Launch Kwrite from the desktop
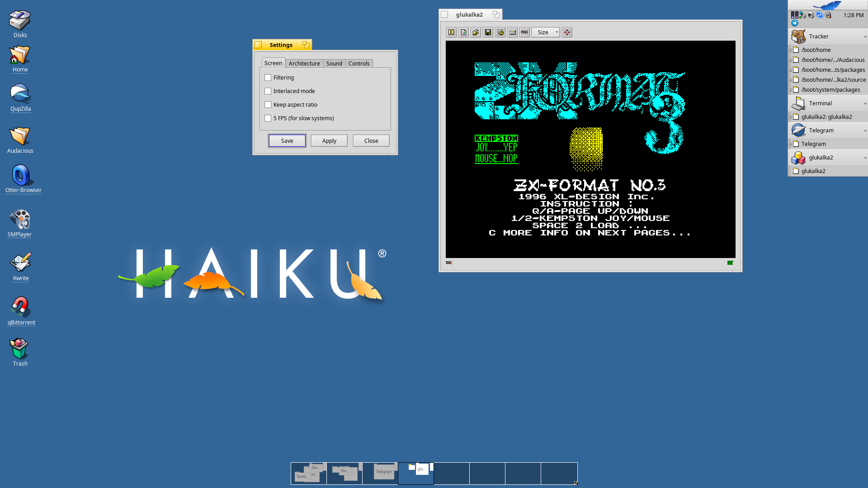The image size is (868, 488). coord(20,267)
